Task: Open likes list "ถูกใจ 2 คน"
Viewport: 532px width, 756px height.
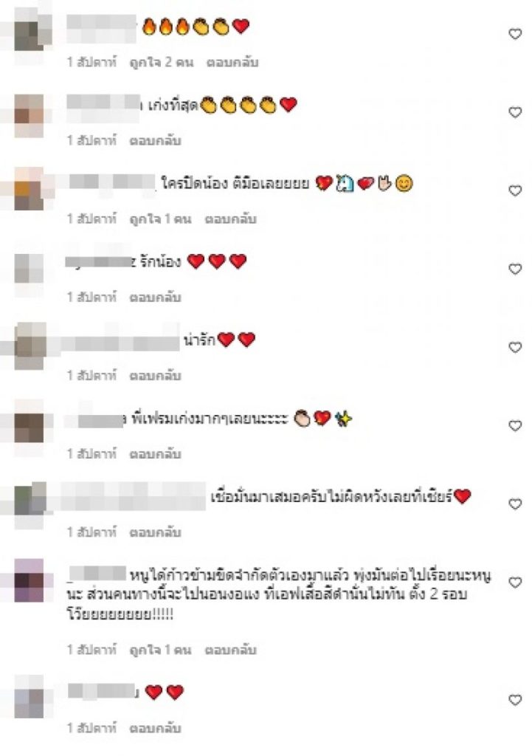Action: point(161,62)
